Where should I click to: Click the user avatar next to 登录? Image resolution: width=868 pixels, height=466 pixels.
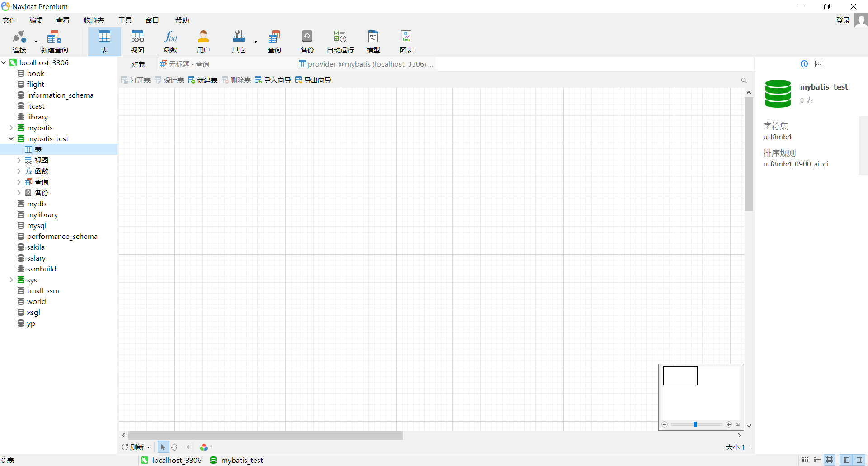pyautogui.click(x=861, y=20)
